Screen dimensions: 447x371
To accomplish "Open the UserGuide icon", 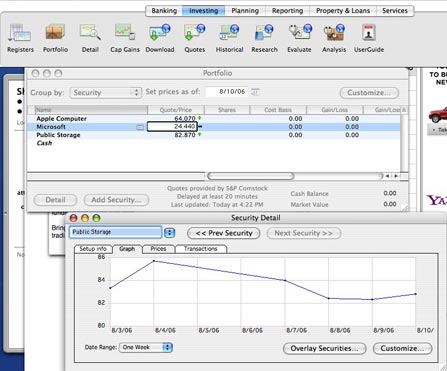I will point(369,38).
